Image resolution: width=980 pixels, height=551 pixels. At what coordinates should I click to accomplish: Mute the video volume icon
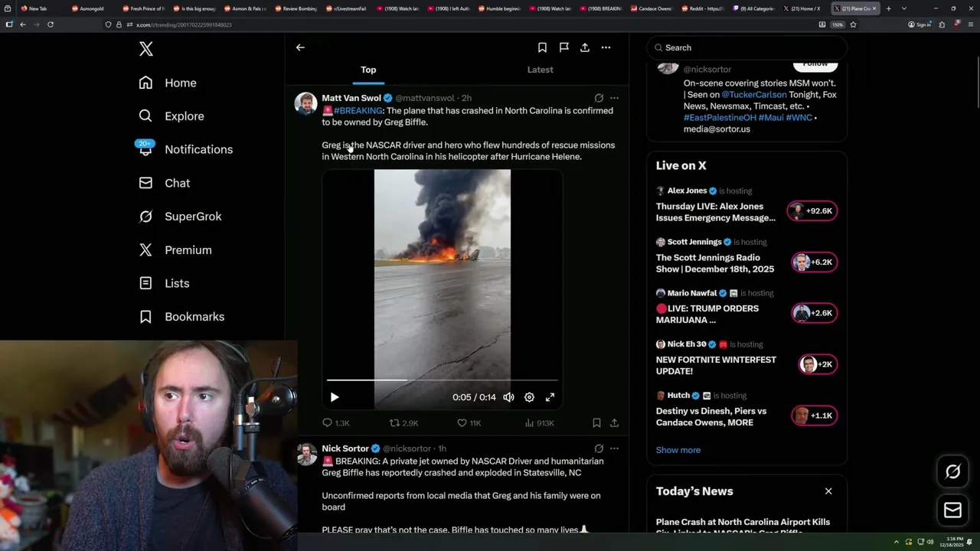[508, 397]
